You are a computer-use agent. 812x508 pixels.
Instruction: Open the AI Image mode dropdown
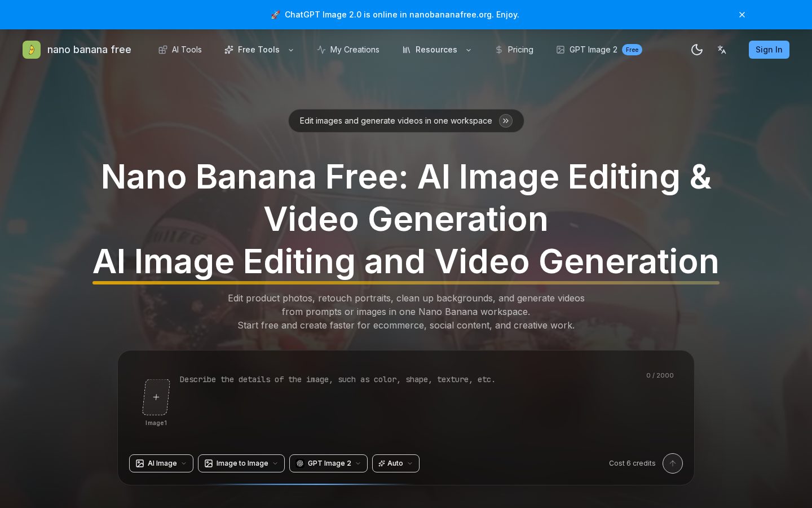point(161,463)
